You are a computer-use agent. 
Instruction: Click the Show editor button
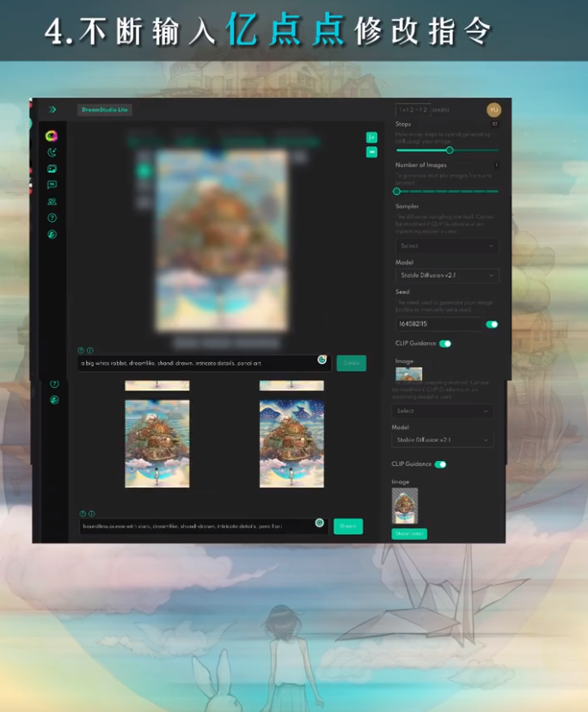point(409,534)
